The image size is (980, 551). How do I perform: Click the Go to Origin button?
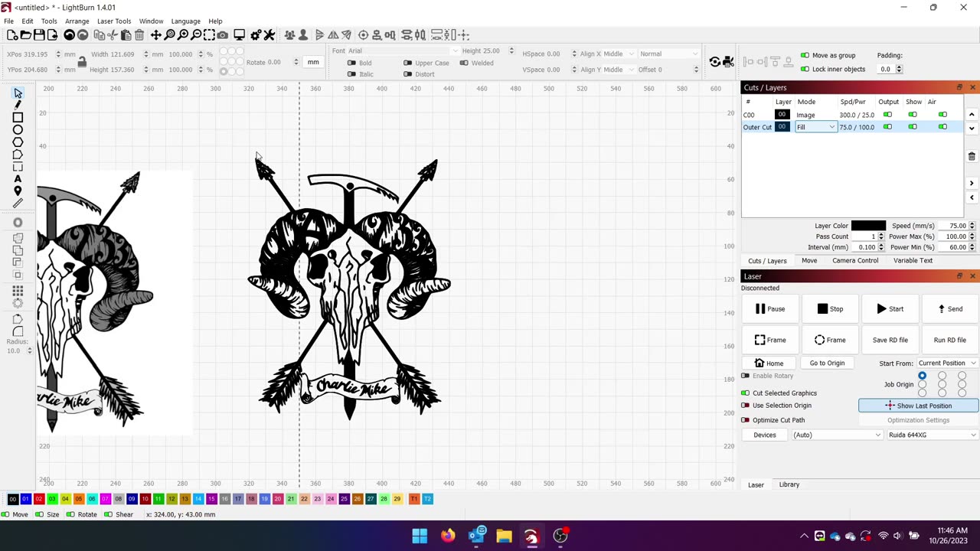(827, 364)
